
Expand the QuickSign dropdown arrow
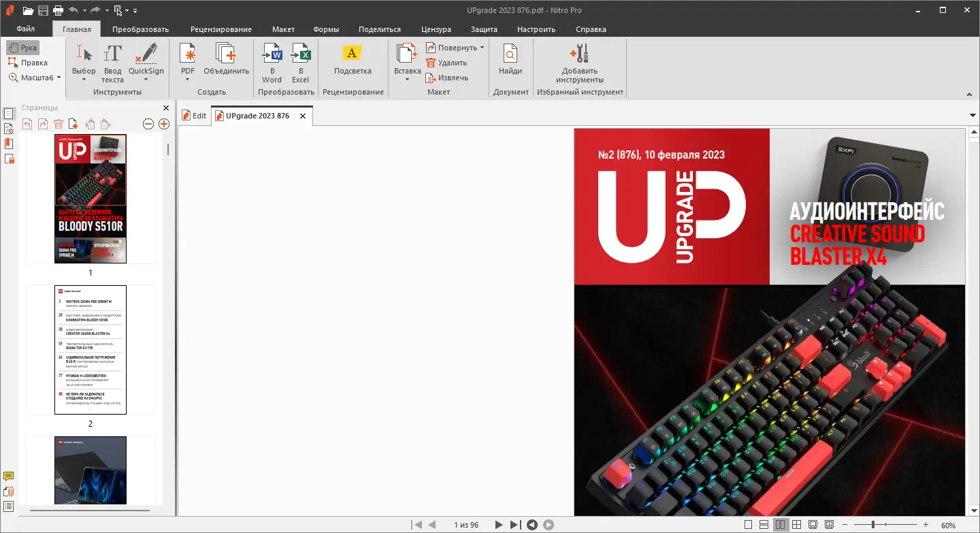click(x=146, y=80)
